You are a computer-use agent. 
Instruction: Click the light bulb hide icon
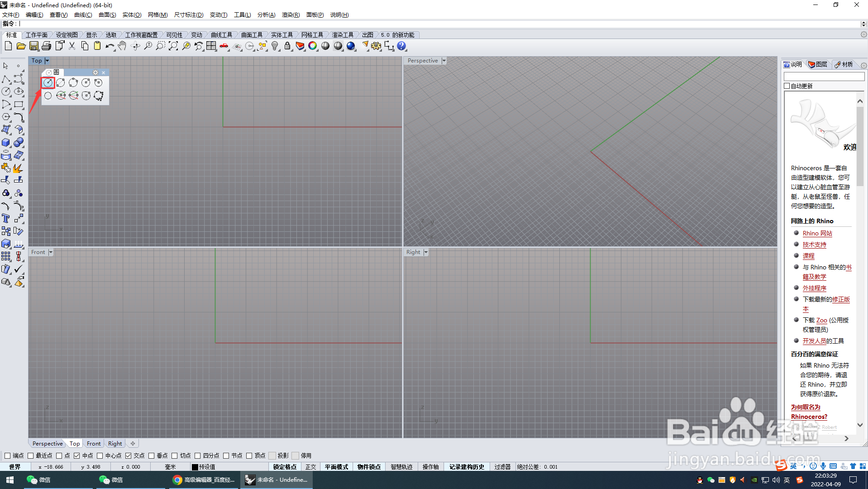(x=275, y=46)
